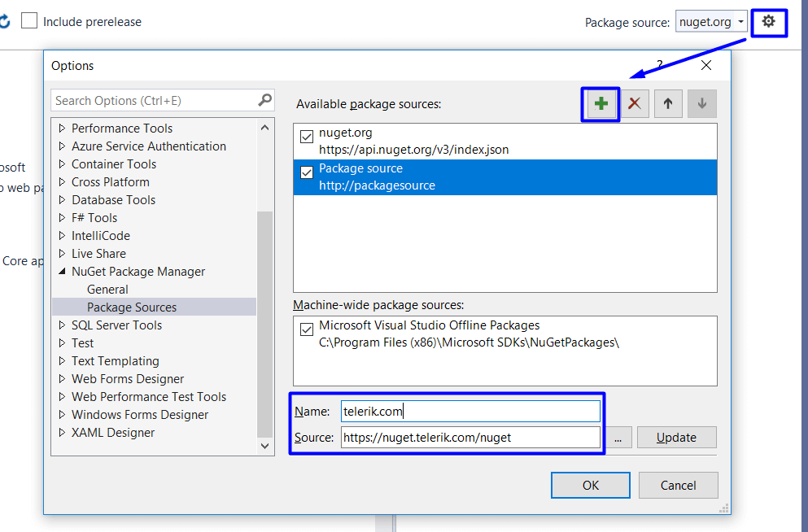Screen dimensions: 808x532
Task: Open NuGet settings via gear icon
Action: (x=768, y=22)
